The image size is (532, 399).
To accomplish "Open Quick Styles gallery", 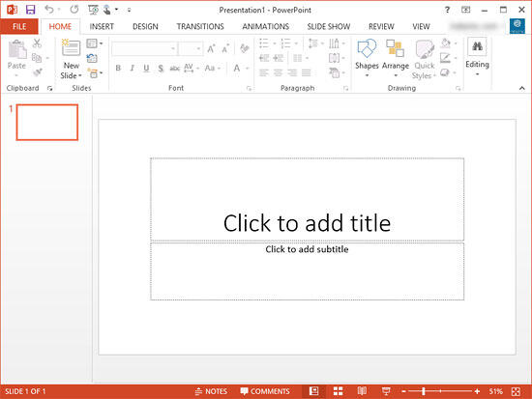I will point(424,59).
